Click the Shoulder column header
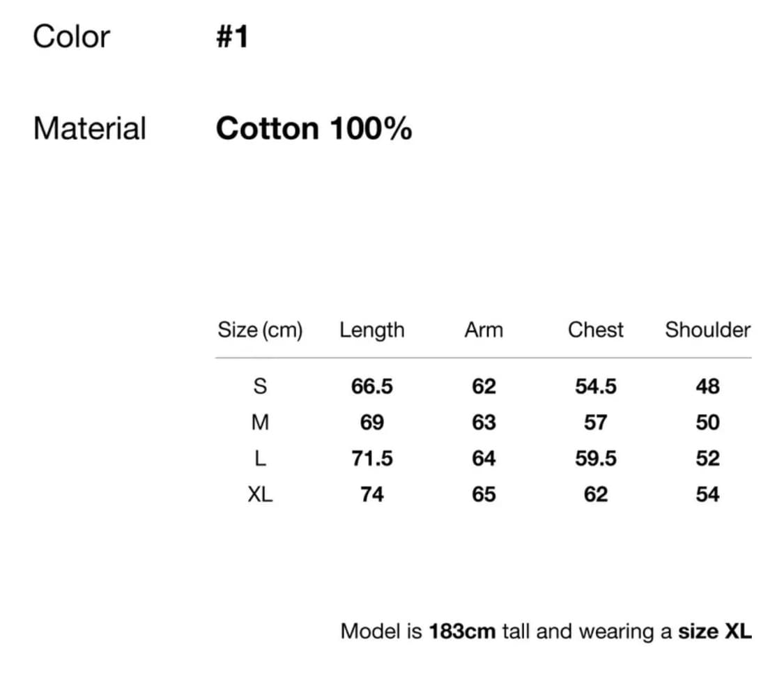784x688 pixels. [707, 330]
